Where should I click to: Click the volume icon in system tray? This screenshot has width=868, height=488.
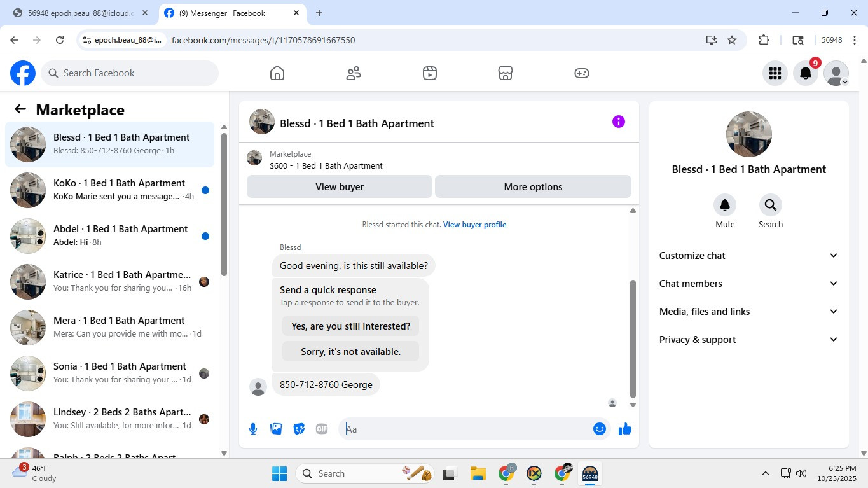pos(801,473)
